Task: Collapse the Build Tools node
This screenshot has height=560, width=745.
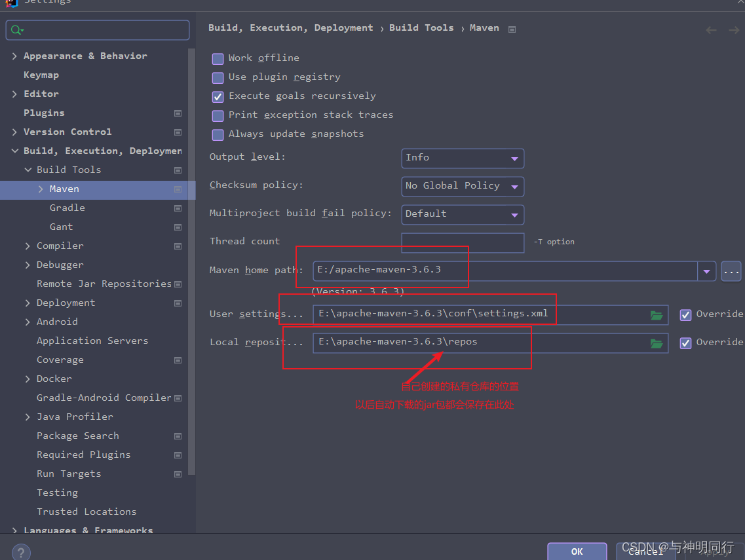Action: [x=28, y=170]
